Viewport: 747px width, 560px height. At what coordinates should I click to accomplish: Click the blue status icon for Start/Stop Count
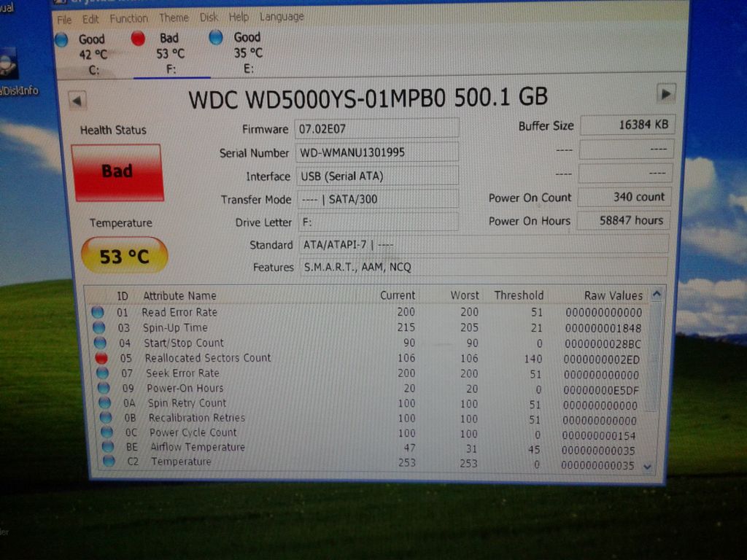(100, 343)
